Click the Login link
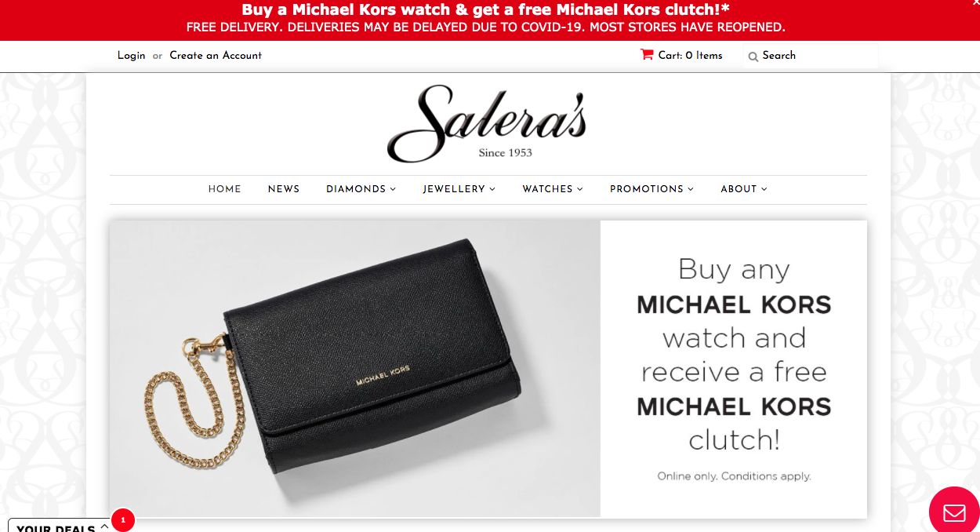 [x=131, y=56]
